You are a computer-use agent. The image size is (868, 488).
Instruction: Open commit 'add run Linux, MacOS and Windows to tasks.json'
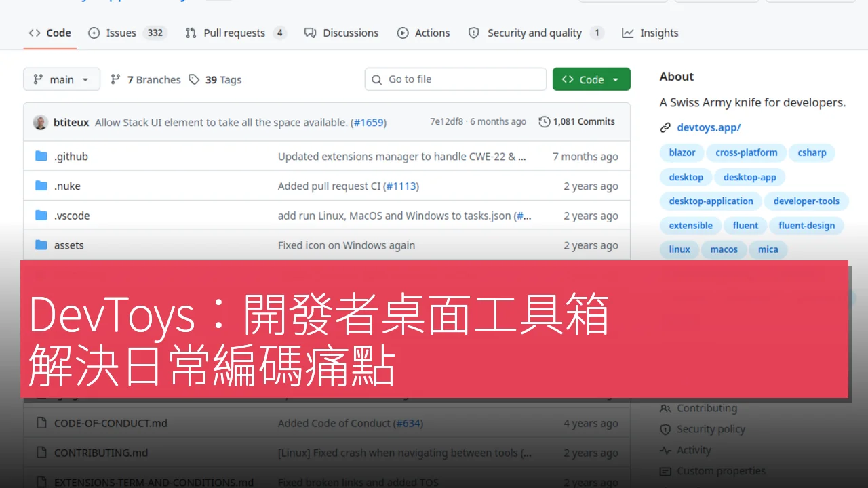[x=395, y=216]
